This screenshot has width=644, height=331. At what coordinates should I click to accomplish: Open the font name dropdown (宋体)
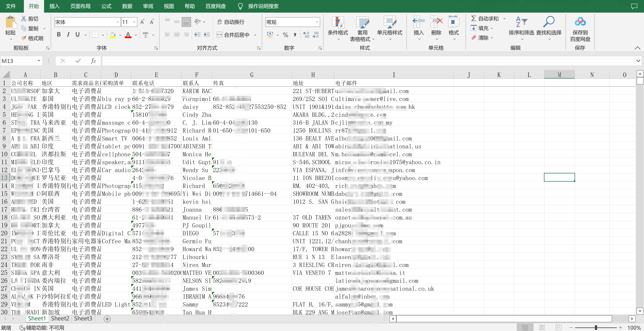118,22
